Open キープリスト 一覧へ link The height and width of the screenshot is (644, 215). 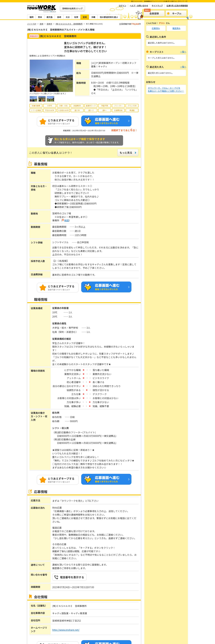click(183, 52)
